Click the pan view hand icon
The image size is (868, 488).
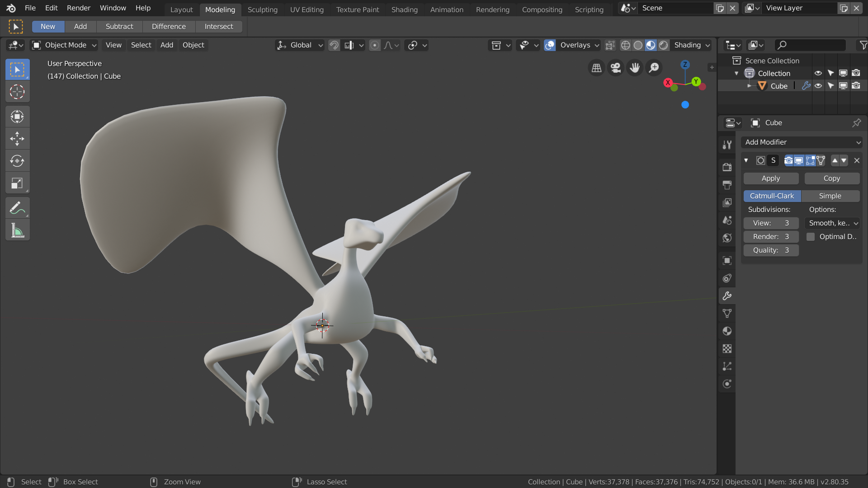[x=635, y=68]
